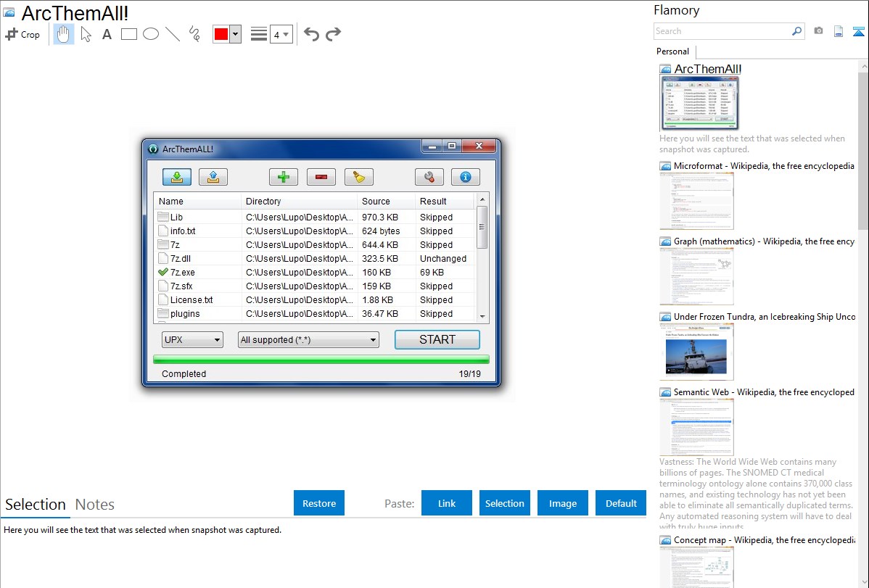
Task: Select the 7z.dll file row
Action: pos(315,258)
